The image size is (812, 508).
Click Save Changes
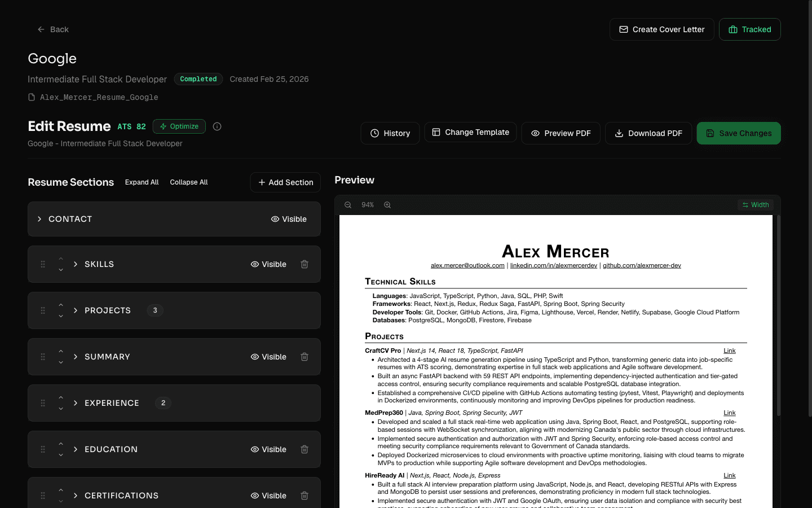(x=739, y=133)
